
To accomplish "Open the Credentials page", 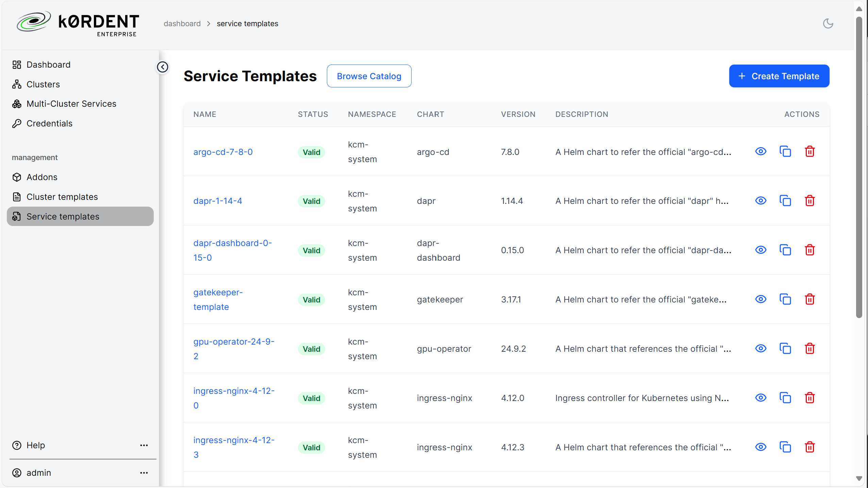I will tap(49, 123).
